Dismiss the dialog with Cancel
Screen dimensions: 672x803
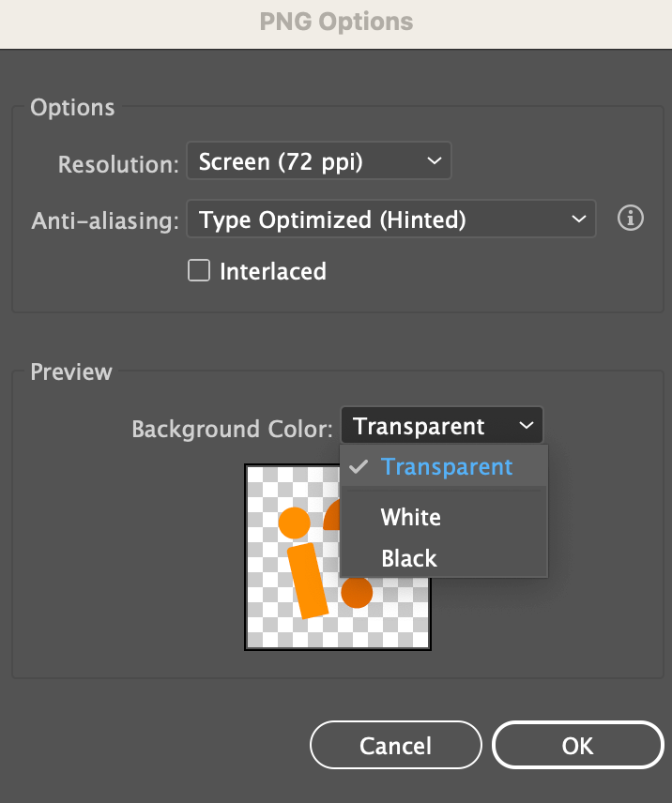pyautogui.click(x=395, y=745)
